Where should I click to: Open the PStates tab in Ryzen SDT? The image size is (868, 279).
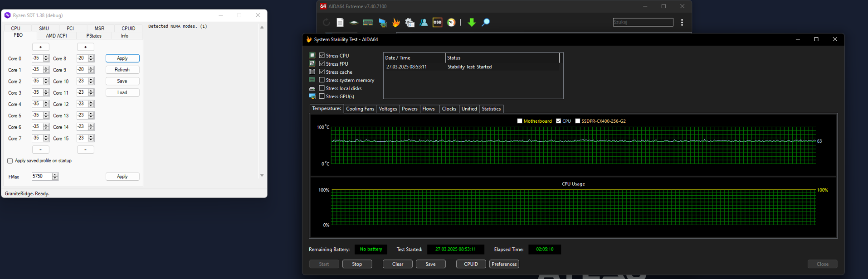click(94, 36)
